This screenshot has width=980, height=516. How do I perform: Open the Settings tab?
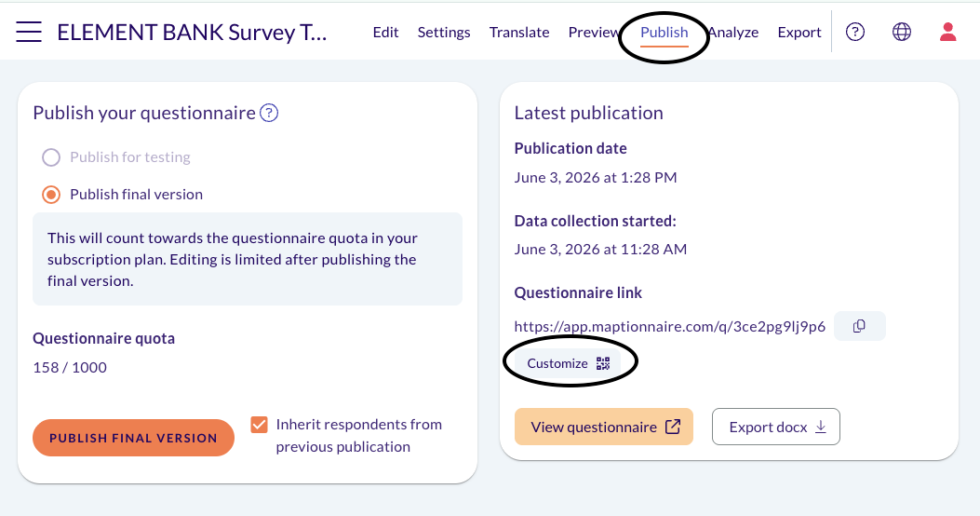coord(444,32)
